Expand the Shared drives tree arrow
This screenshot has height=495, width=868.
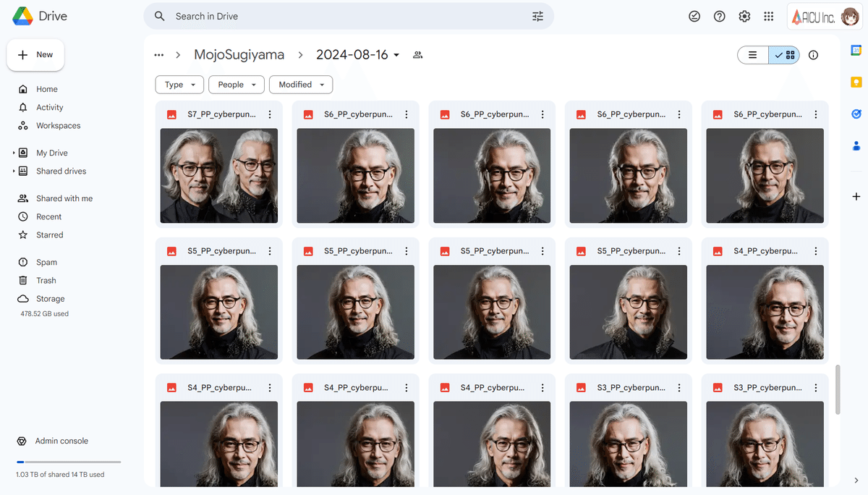pyautogui.click(x=13, y=171)
